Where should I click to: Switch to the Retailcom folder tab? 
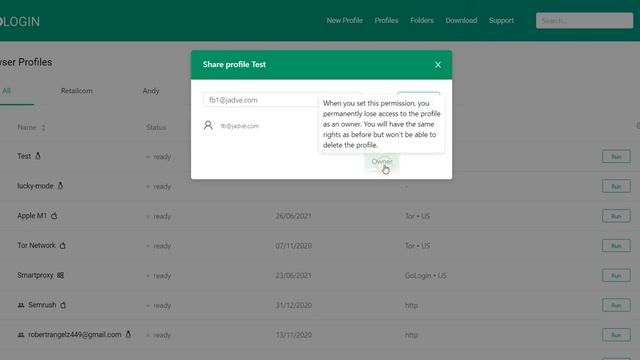(77, 91)
